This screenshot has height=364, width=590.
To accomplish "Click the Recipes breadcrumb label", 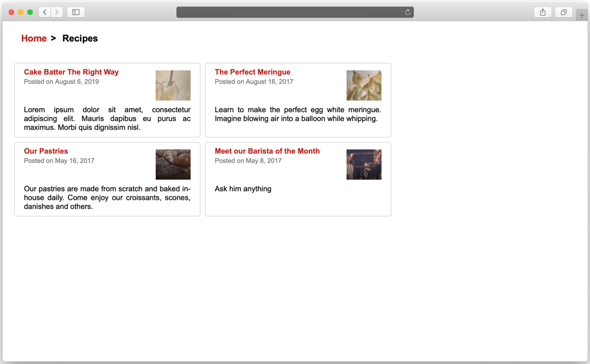I will [x=80, y=39].
